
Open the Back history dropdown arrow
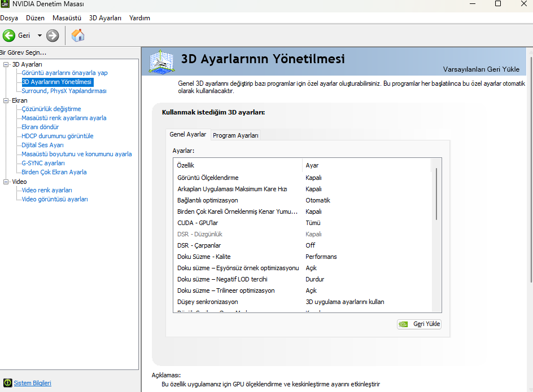pyautogui.click(x=40, y=36)
